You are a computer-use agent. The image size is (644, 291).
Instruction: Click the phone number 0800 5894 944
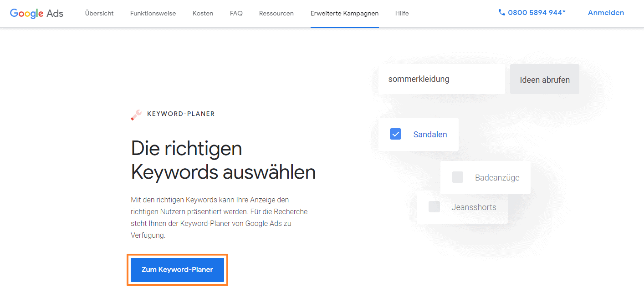point(537,13)
